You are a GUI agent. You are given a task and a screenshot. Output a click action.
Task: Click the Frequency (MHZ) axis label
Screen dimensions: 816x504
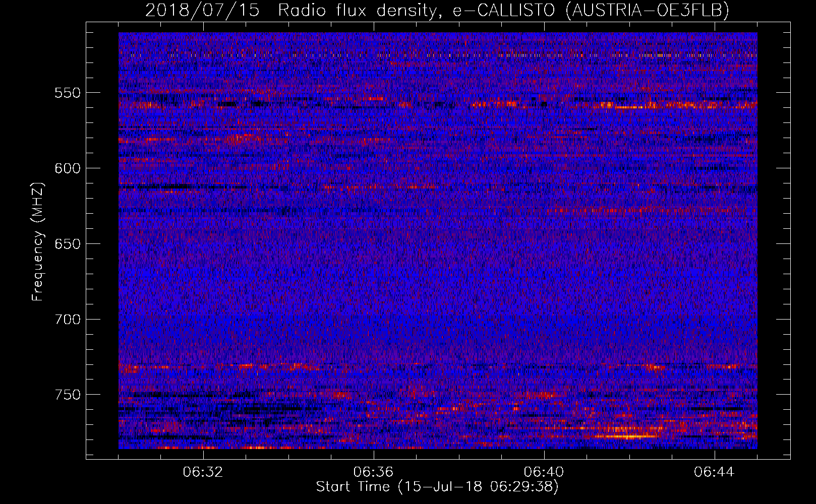tap(38, 241)
